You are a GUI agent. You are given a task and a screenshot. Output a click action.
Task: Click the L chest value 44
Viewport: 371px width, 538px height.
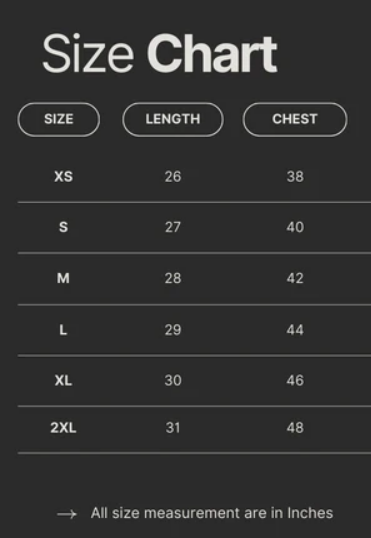pyautogui.click(x=295, y=330)
